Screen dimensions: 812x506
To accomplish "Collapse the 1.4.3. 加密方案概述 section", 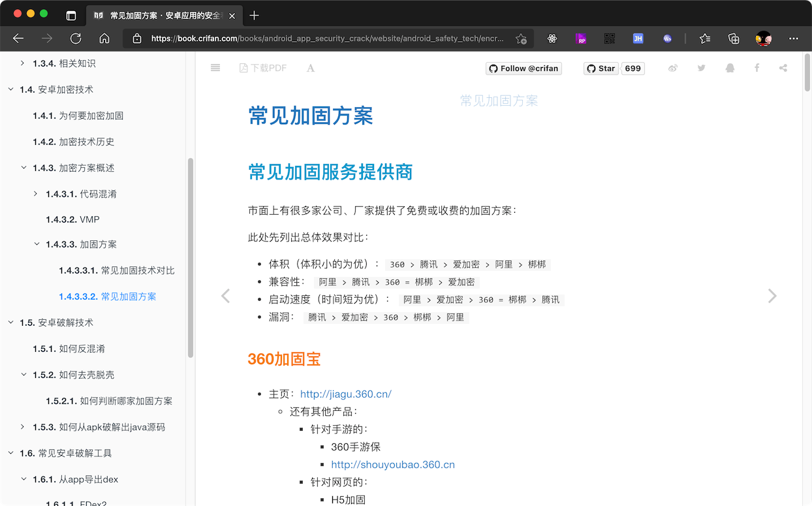I will (x=23, y=168).
